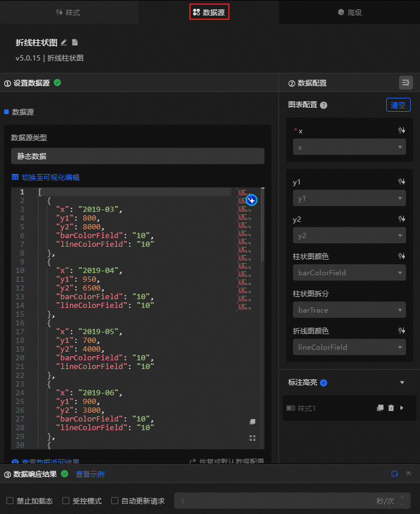Screen dimensions: 420x514
Task: Open the x field dropdown
Action: coord(349,147)
